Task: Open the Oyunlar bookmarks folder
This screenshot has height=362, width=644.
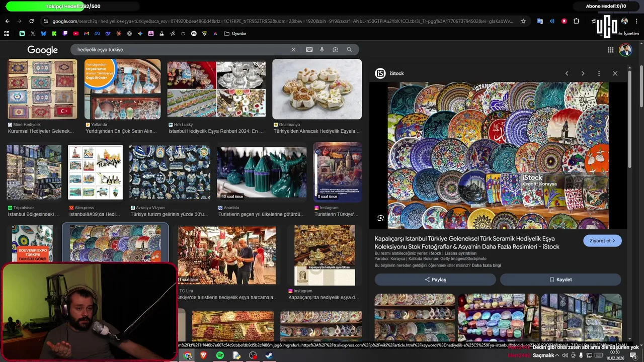Action: (235, 34)
